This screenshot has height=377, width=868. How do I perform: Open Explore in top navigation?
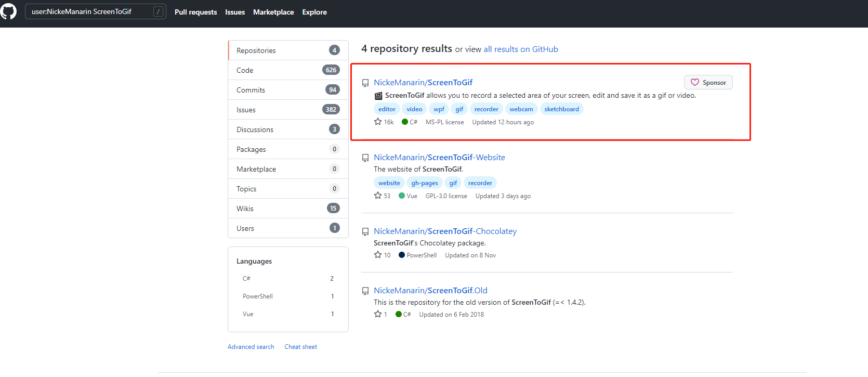pos(314,12)
